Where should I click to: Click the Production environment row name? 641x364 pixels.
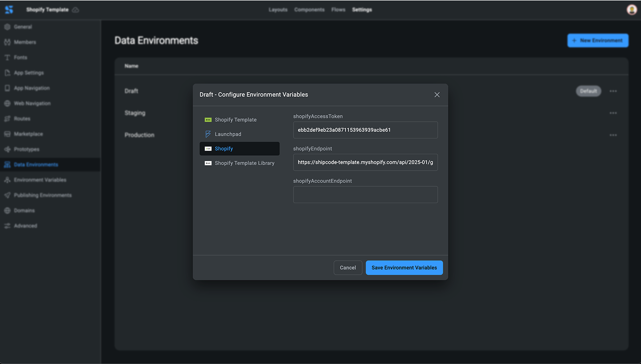point(140,135)
